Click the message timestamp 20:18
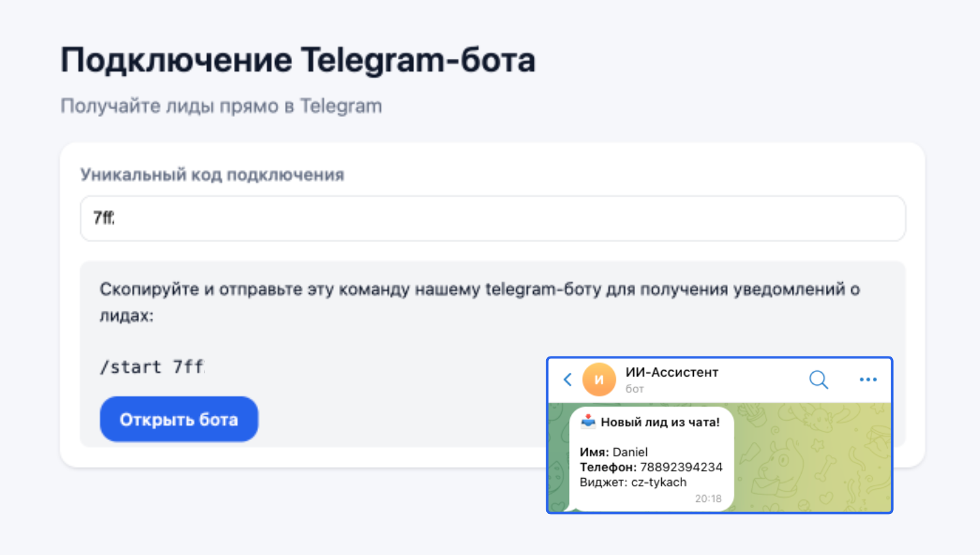The height and width of the screenshot is (555, 980). click(x=708, y=499)
